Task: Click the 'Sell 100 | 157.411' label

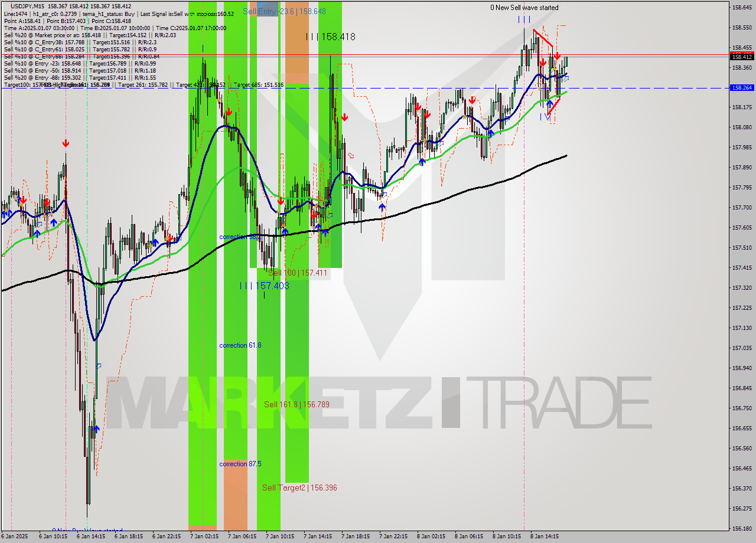Action: click(297, 273)
